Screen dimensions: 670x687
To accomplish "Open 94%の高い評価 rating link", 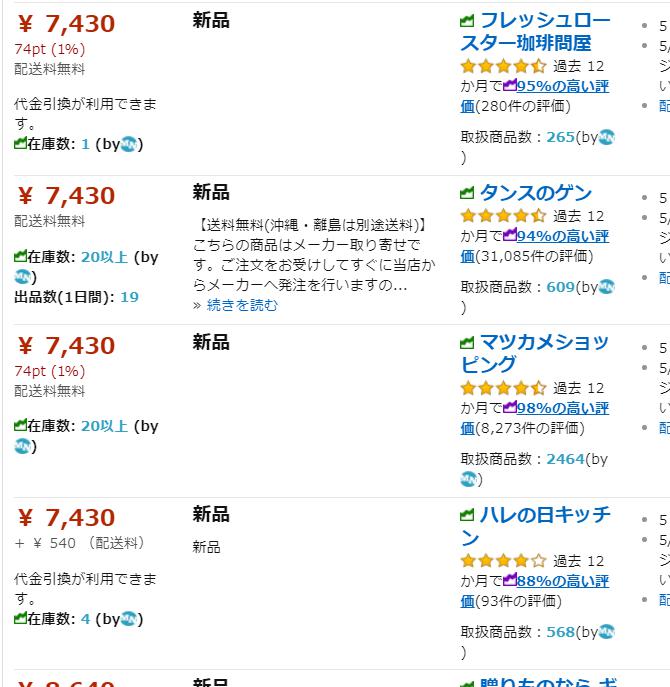I will [x=535, y=246].
